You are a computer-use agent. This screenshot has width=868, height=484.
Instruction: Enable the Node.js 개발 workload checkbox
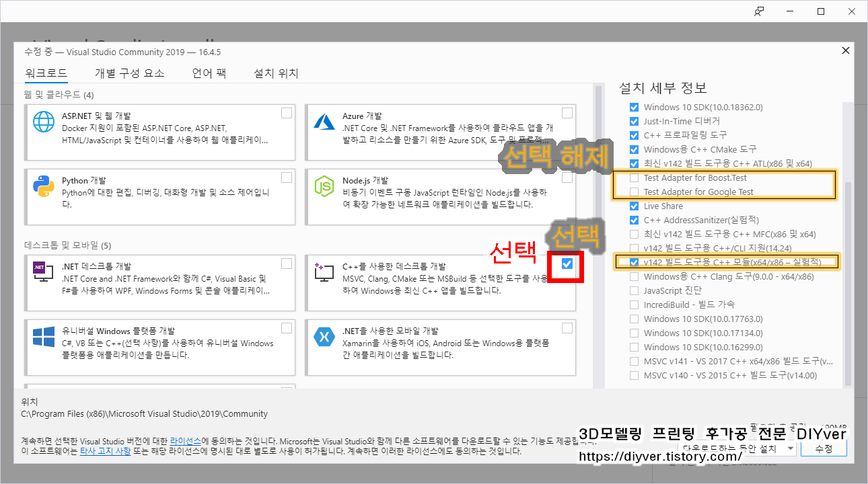pyautogui.click(x=567, y=177)
